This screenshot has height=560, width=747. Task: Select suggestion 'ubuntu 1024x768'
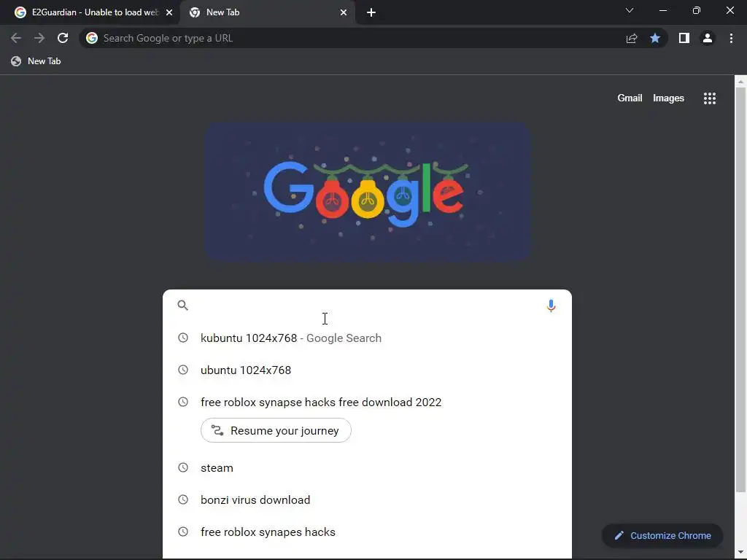[367, 370]
